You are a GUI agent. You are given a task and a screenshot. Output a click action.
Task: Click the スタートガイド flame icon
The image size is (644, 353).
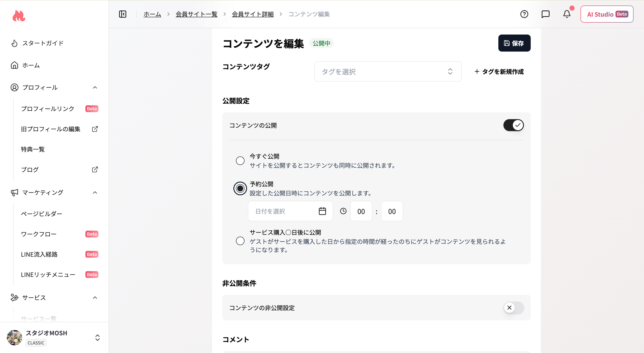click(x=14, y=43)
